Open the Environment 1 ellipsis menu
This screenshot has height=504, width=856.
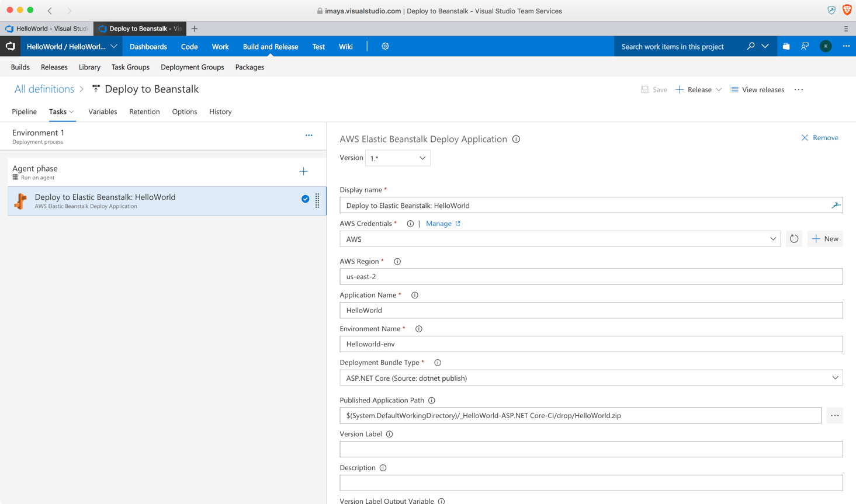[309, 135]
